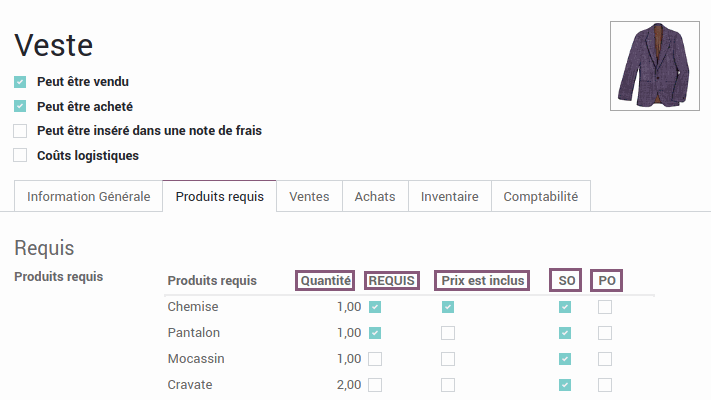Open the Pantalon product row

(x=409, y=333)
